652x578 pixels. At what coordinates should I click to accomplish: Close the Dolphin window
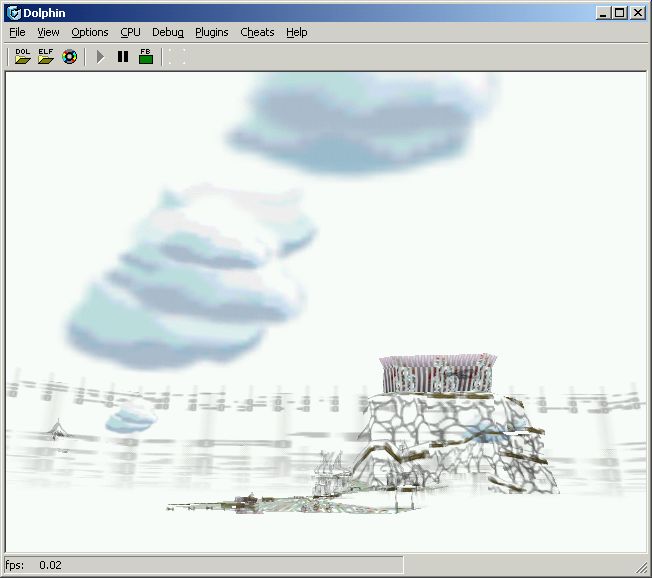pyautogui.click(x=638, y=13)
